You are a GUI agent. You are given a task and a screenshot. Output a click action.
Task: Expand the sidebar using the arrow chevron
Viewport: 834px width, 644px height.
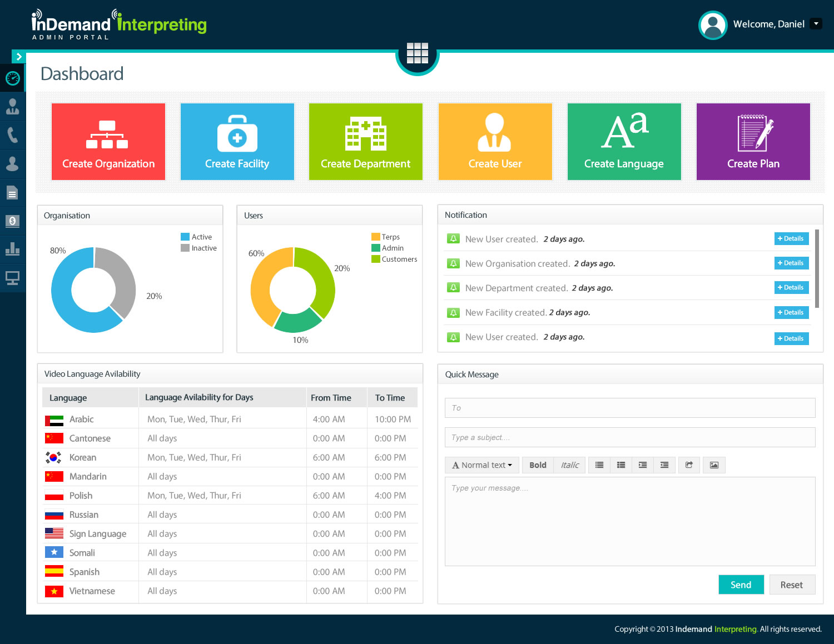(19, 57)
